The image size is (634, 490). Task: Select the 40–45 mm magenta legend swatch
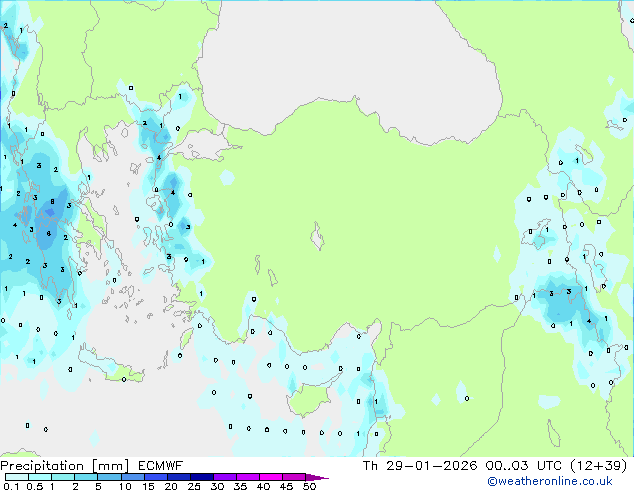[x=271, y=477]
